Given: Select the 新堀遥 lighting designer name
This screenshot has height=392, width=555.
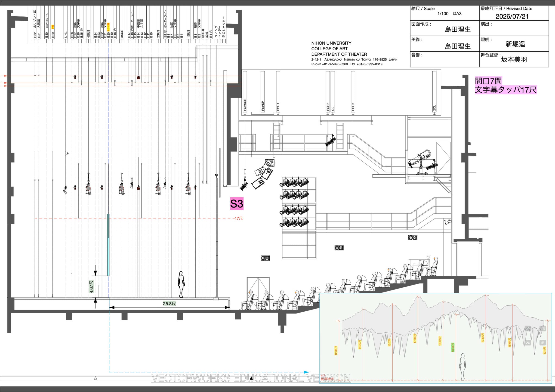Looking at the screenshot, I should pyautogui.click(x=515, y=44).
